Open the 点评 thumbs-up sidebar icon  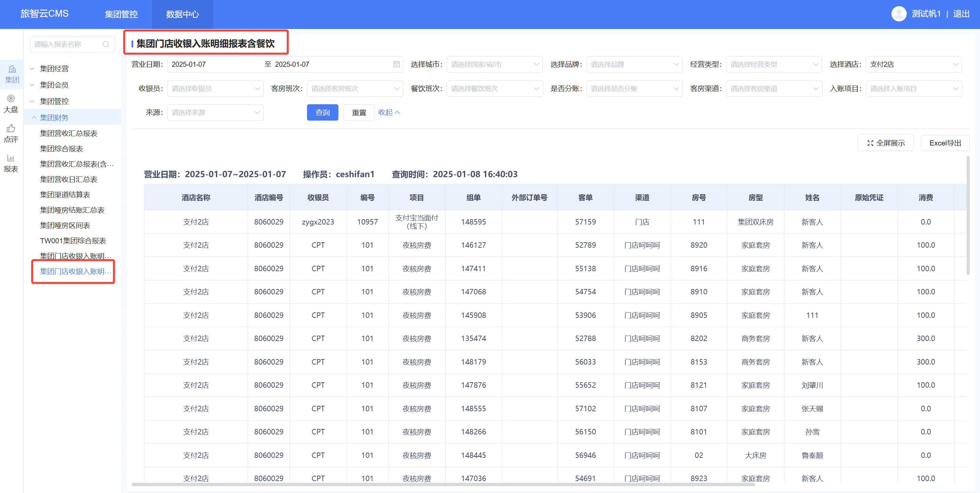11,134
